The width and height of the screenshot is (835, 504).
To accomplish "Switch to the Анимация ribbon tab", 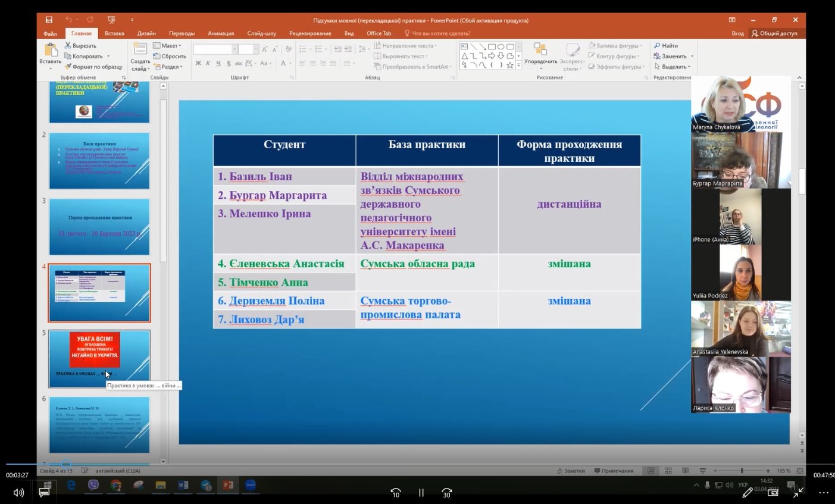I will pos(221,33).
